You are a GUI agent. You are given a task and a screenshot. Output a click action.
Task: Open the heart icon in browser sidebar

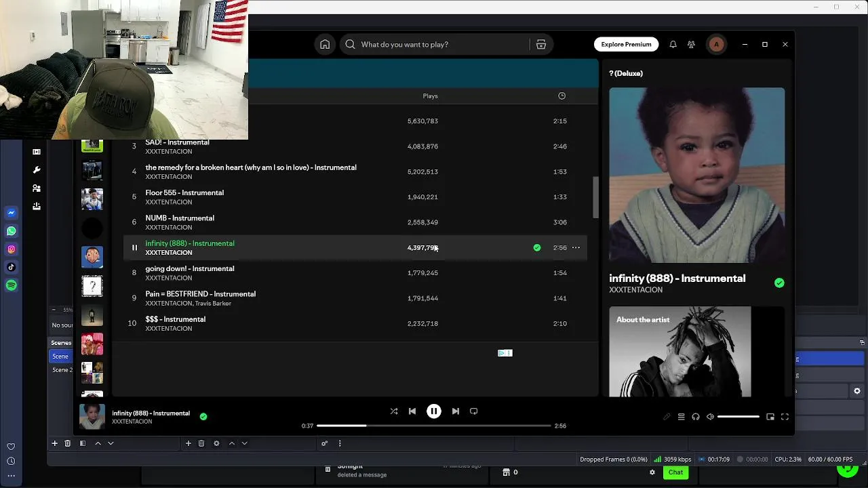11,447
